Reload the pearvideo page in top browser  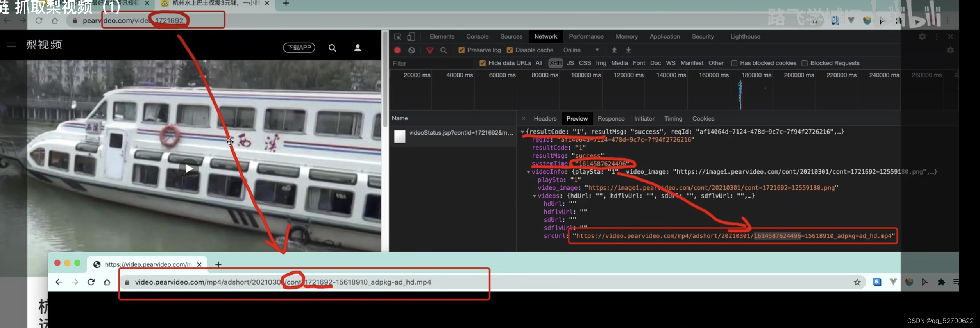39,20
